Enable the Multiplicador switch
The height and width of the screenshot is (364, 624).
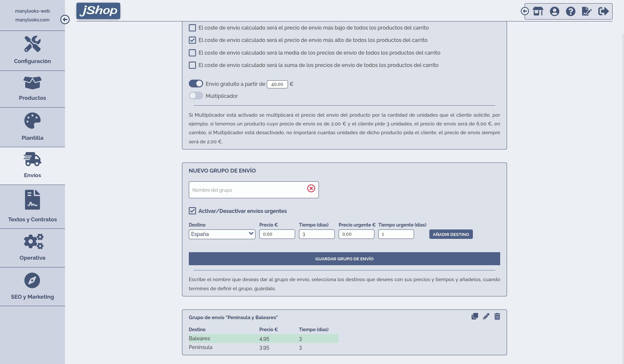[196, 96]
